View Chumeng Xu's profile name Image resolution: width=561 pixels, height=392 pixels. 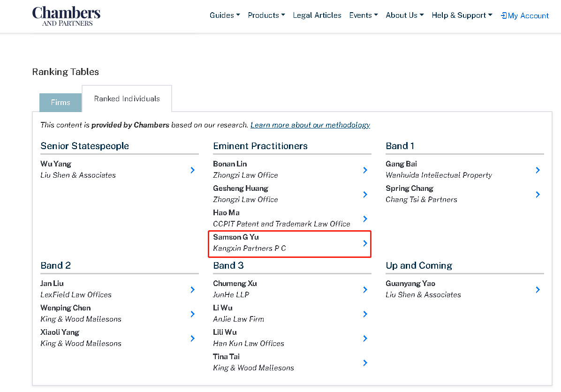[235, 283]
